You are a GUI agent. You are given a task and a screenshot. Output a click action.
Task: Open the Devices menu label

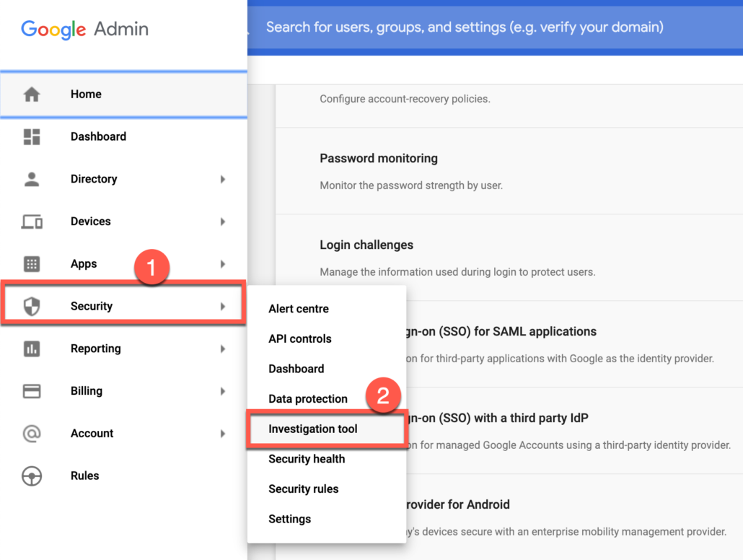(90, 222)
